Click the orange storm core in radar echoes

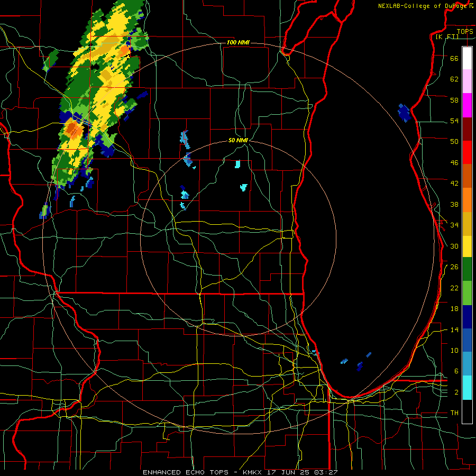tap(73, 129)
